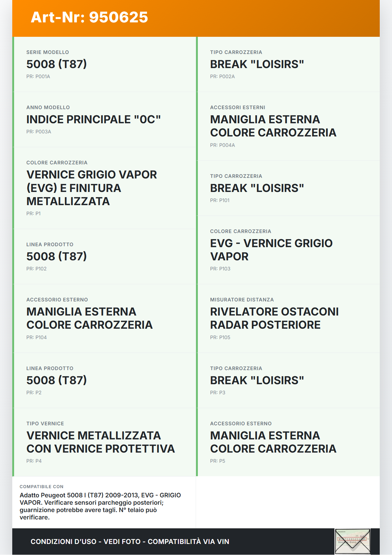This screenshot has width=392, height=555.
Task: Open the Break "Loisirs" card with PR P002A
Action: click(288, 64)
